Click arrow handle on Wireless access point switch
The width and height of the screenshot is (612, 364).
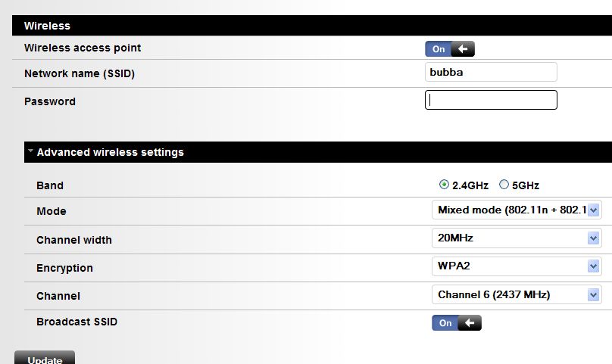click(x=464, y=49)
